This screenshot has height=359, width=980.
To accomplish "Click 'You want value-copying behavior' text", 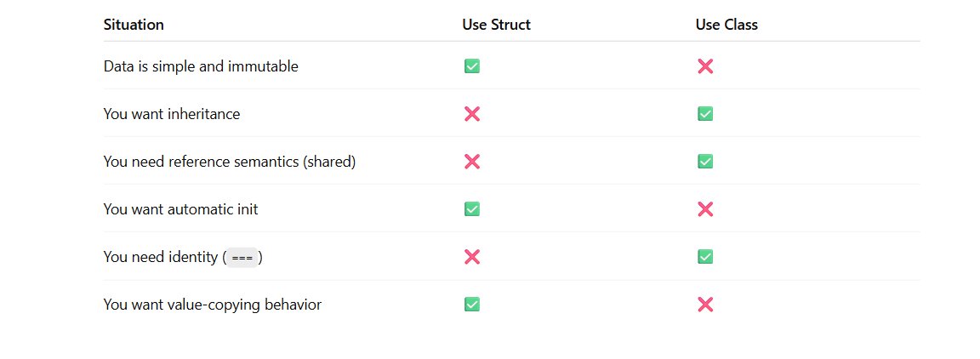I will [x=213, y=305].
